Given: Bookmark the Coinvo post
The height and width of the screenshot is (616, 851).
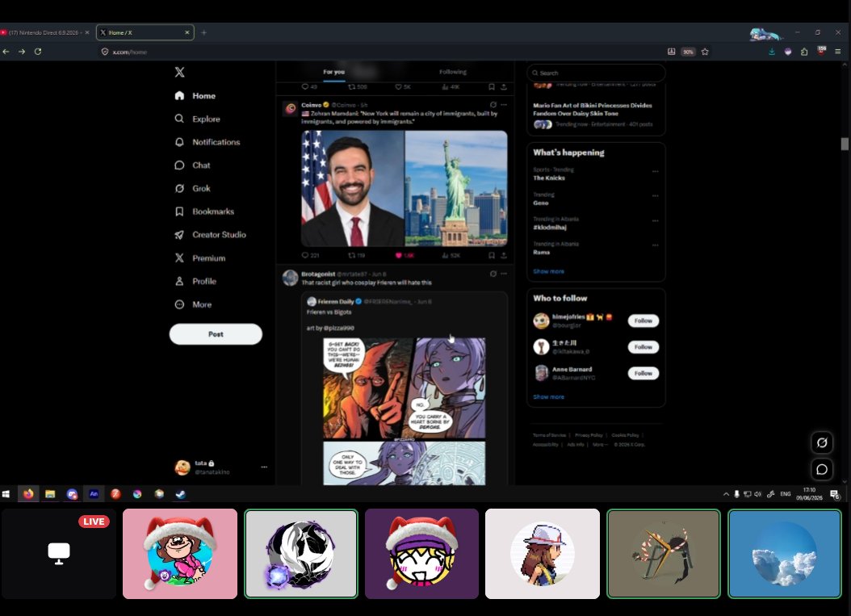Looking at the screenshot, I should coord(491,255).
